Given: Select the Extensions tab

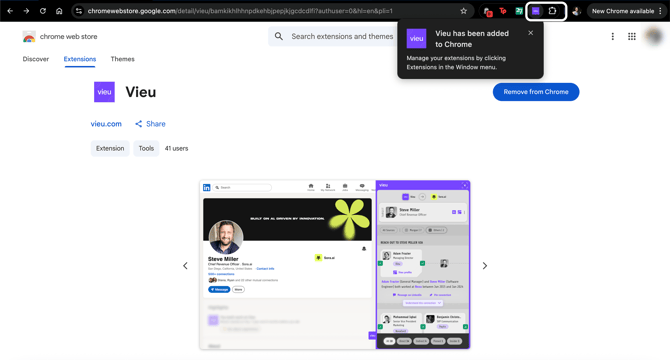Looking at the screenshot, I should pyautogui.click(x=80, y=59).
